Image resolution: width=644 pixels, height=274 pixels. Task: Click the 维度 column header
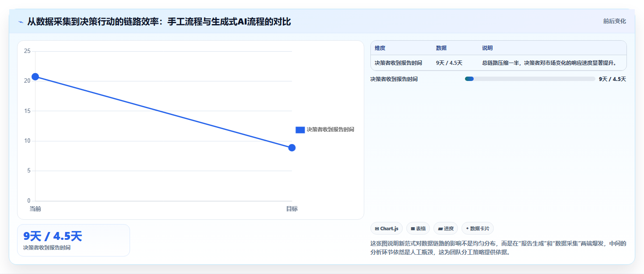tap(380, 48)
